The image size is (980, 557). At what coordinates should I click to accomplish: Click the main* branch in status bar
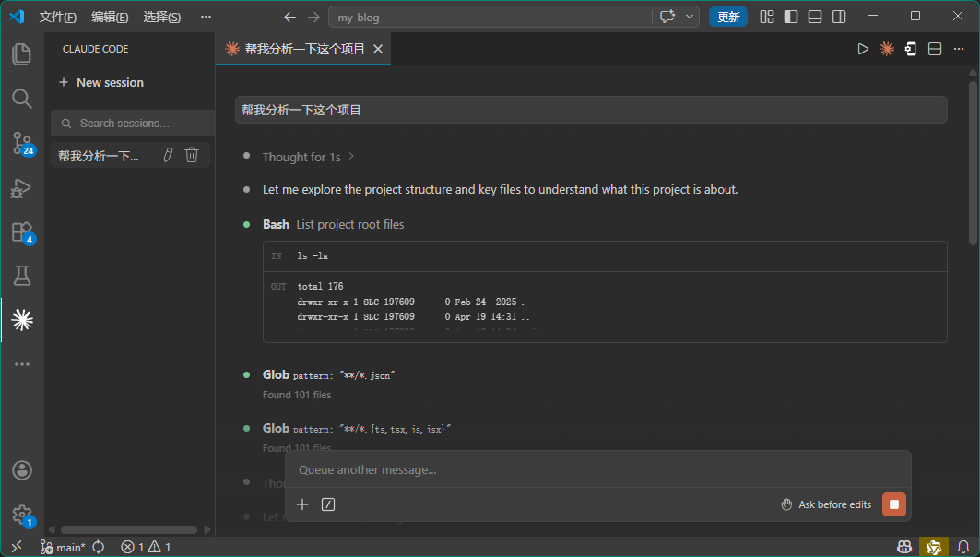pos(63,547)
